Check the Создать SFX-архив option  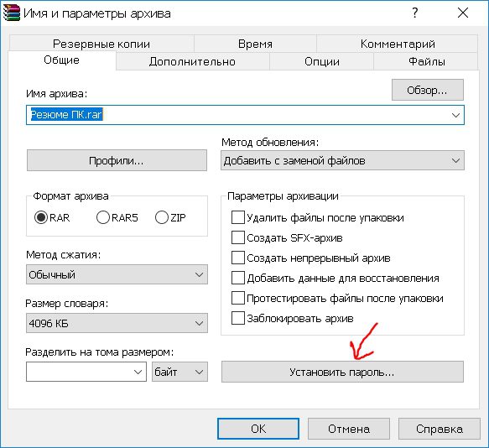(x=238, y=237)
